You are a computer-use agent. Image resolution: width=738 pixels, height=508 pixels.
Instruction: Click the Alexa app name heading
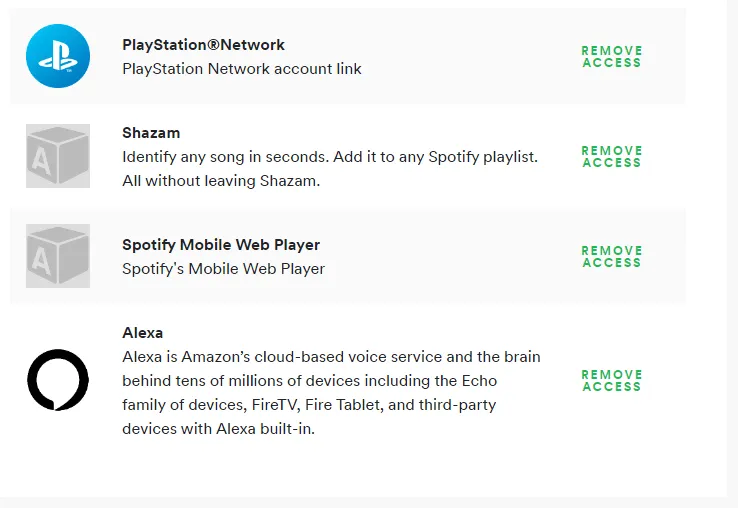(x=142, y=333)
